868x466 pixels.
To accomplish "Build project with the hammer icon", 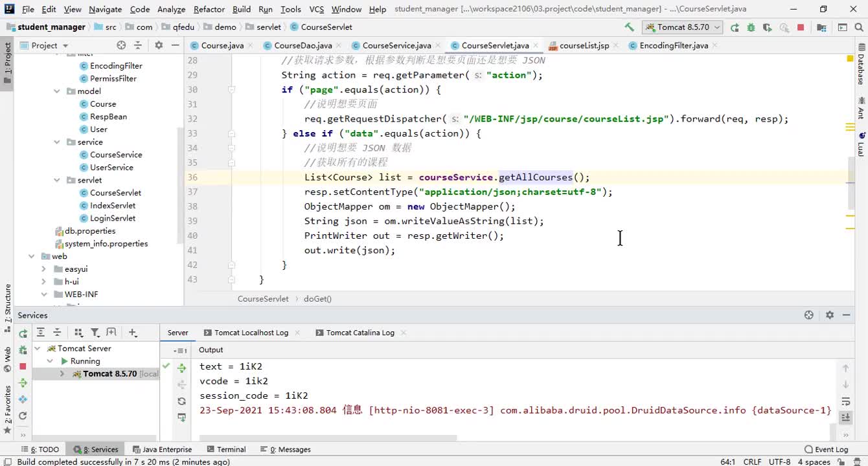I will pyautogui.click(x=629, y=27).
